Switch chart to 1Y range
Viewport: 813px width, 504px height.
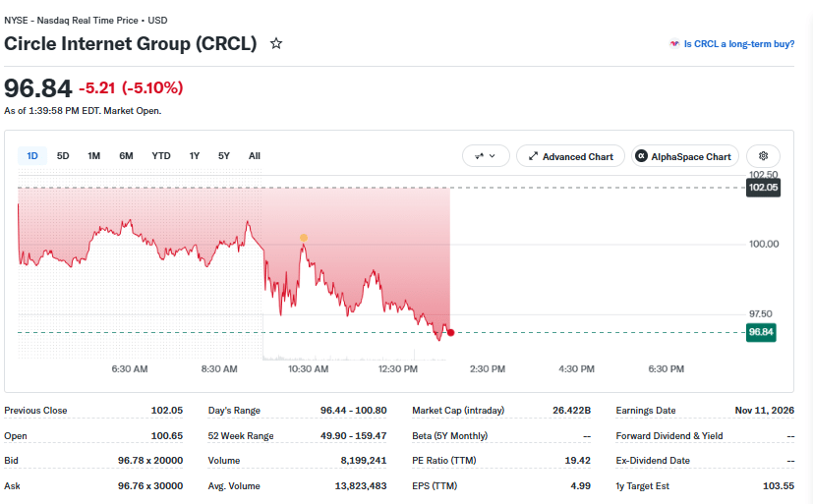[x=195, y=156]
